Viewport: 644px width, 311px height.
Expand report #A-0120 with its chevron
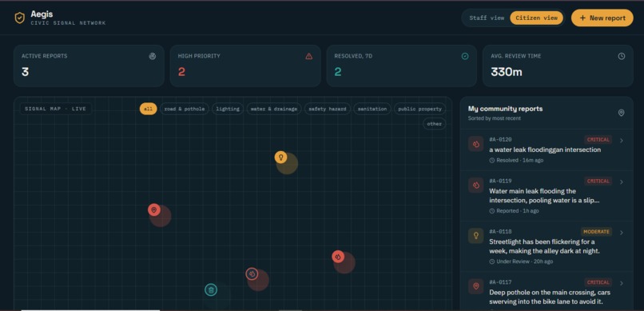click(622, 141)
